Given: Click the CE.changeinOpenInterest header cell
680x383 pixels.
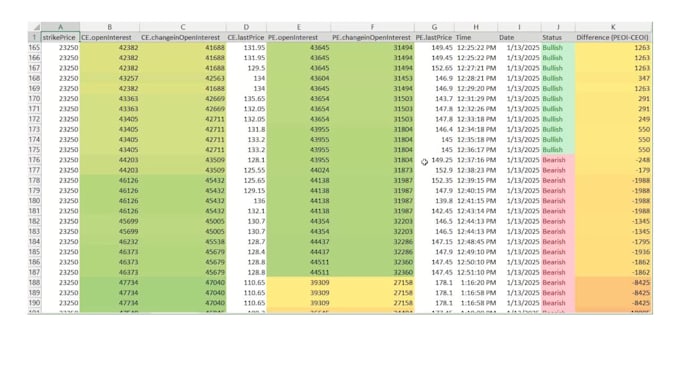Looking at the screenshot, I should (183, 37).
